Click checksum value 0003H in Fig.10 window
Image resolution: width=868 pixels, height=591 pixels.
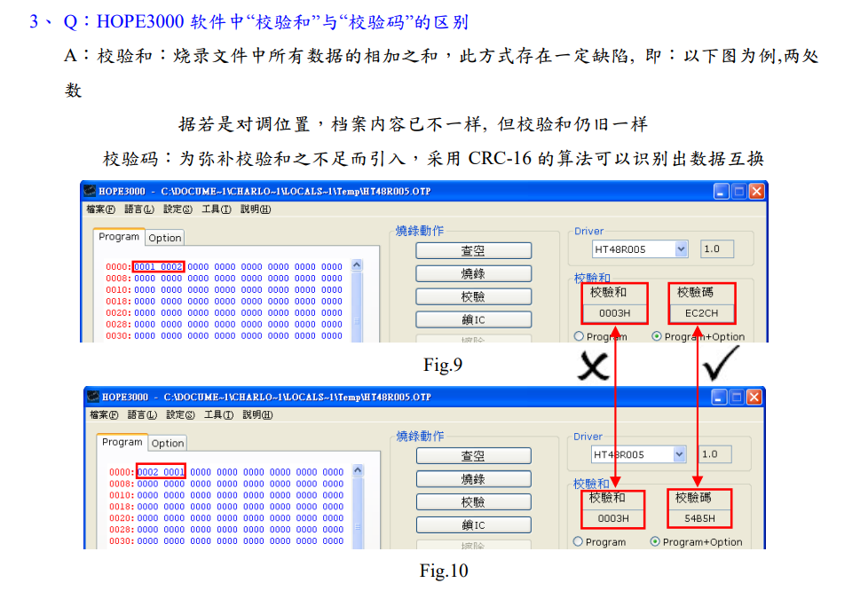(x=613, y=518)
